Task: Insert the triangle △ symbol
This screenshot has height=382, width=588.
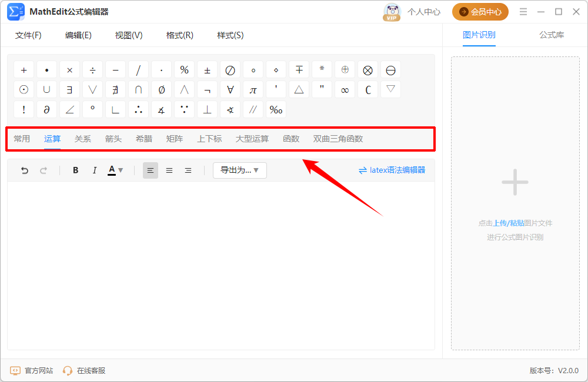Action: click(299, 90)
